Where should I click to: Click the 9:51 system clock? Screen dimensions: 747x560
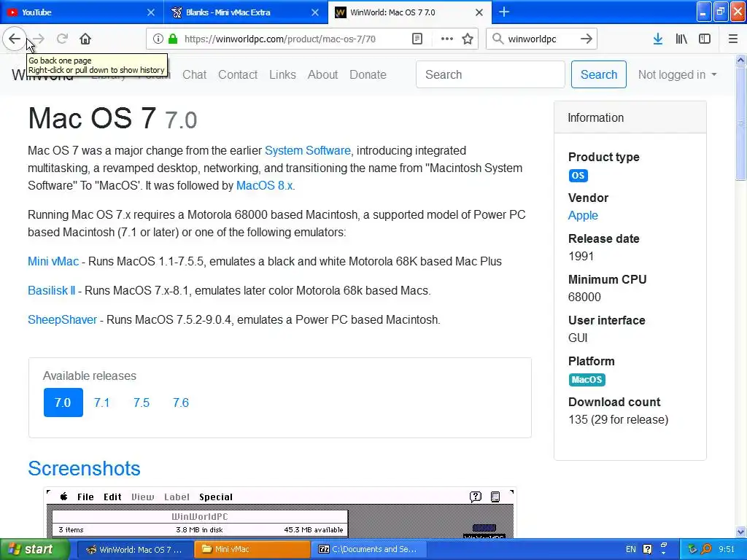click(727, 549)
